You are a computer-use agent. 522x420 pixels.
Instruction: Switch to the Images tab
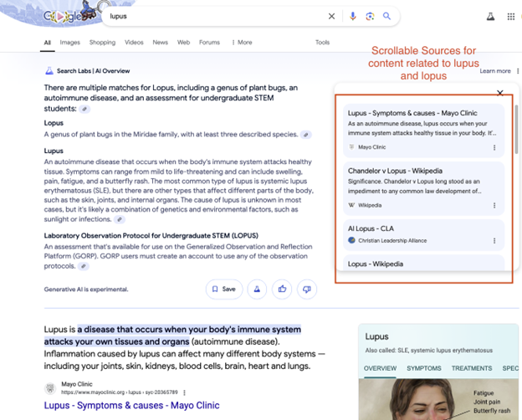coord(69,42)
